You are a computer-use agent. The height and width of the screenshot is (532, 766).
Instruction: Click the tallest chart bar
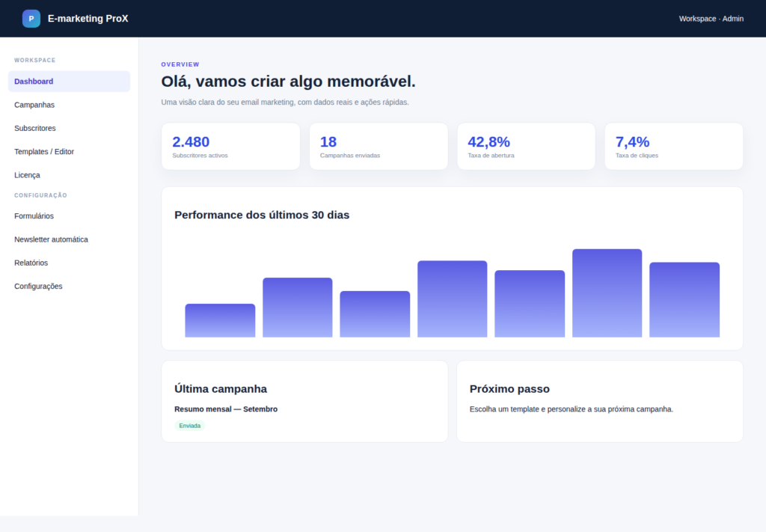coord(607,293)
